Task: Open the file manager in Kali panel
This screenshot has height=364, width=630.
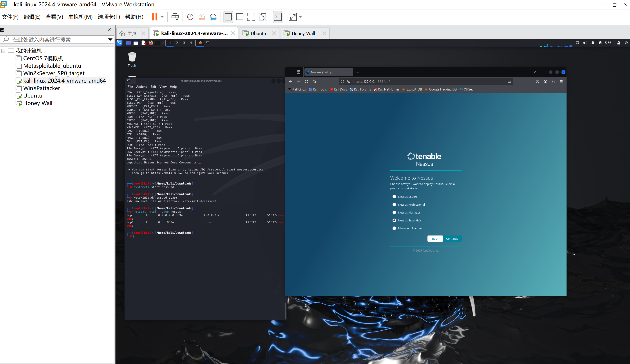Action: (x=136, y=43)
